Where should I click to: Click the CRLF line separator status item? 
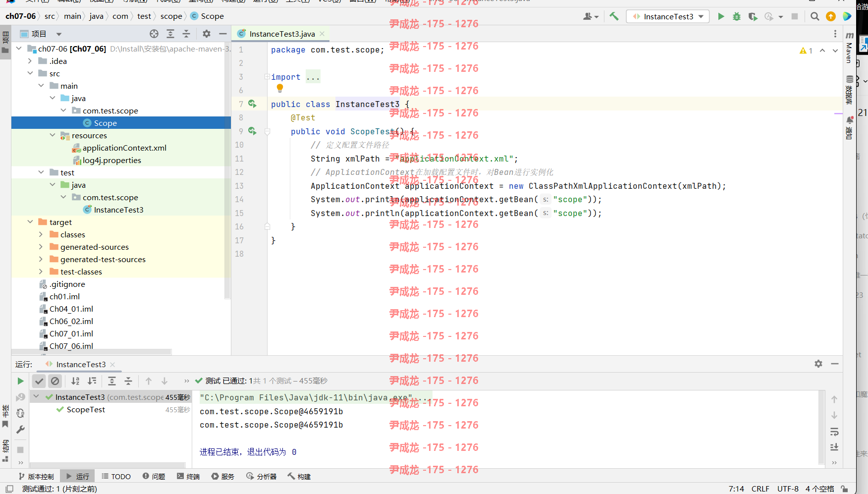(760, 489)
